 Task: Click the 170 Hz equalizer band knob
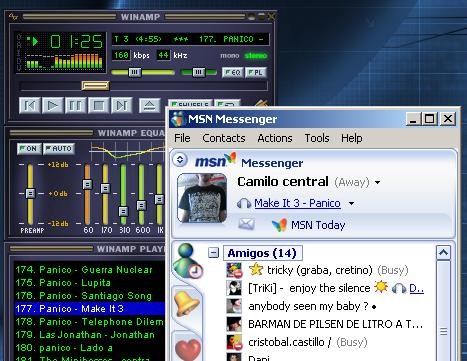coord(105,188)
